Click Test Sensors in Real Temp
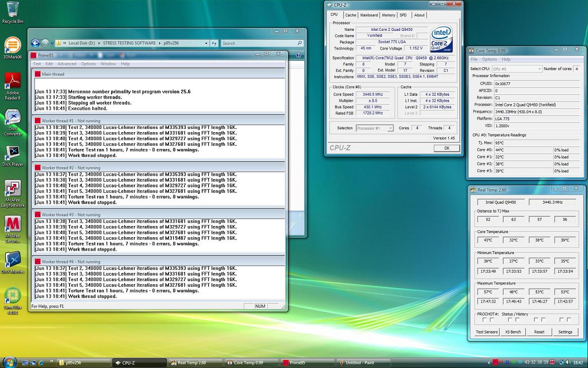Screen dimensions: 588x368 (x=487, y=332)
